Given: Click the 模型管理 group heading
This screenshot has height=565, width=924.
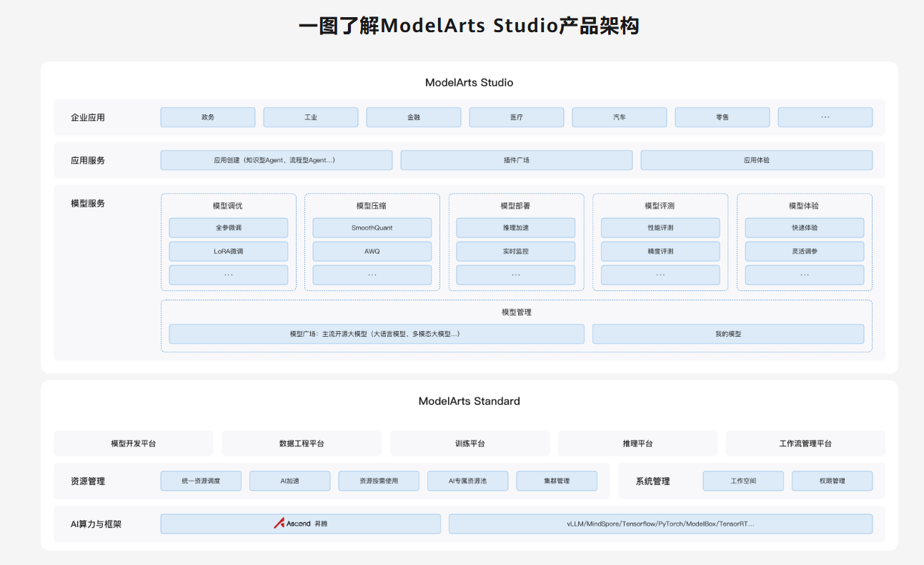Looking at the screenshot, I should 517,312.
